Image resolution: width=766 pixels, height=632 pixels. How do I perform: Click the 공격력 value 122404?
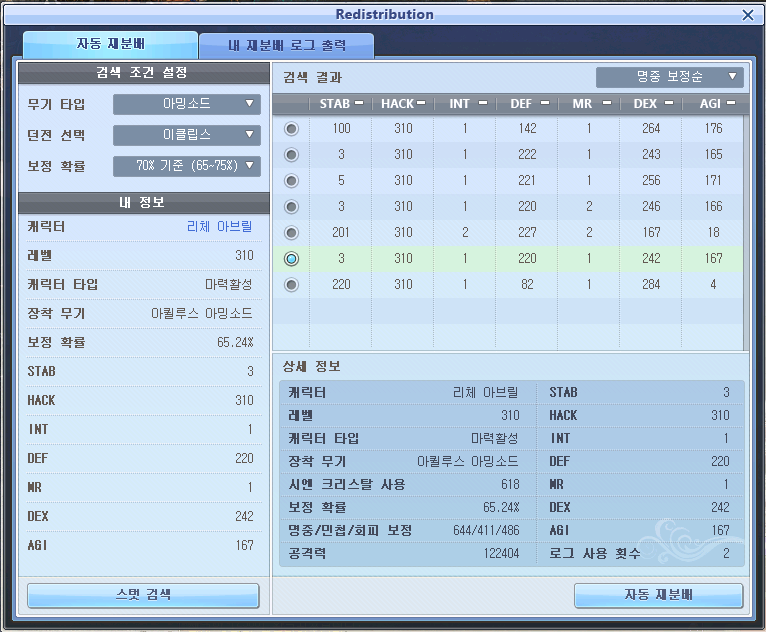click(x=502, y=553)
